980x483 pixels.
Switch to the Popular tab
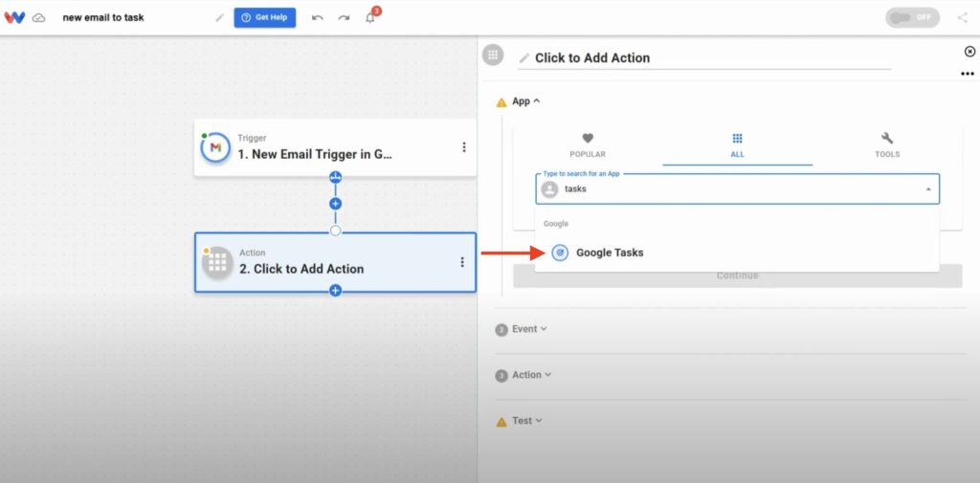pos(588,145)
